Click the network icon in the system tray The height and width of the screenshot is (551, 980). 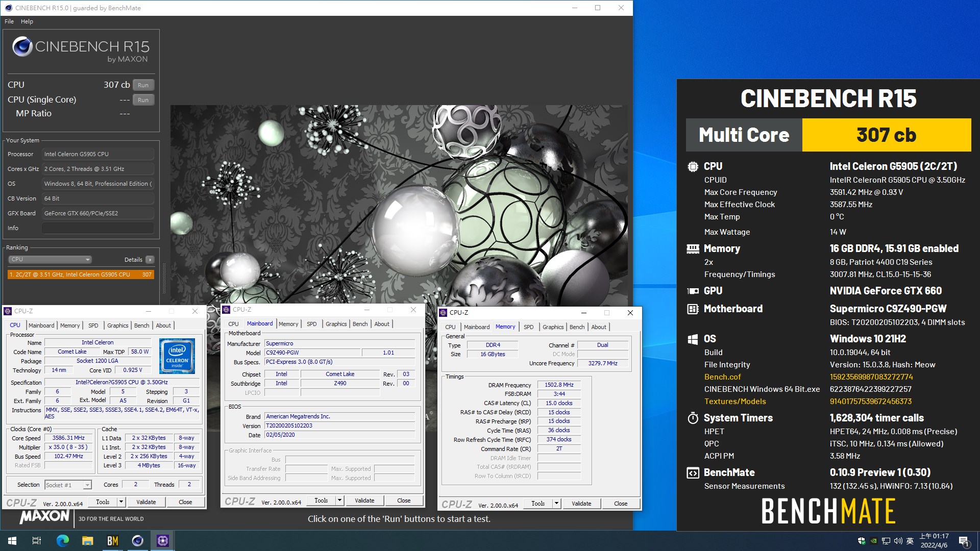click(x=886, y=541)
